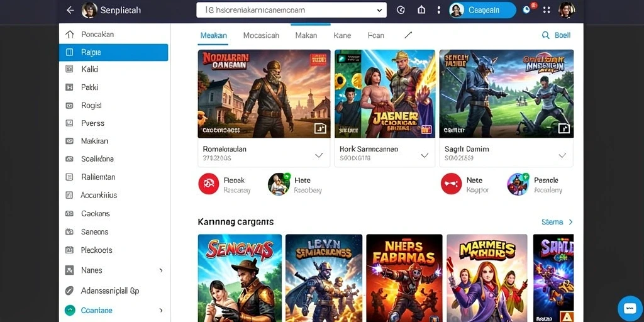The height and width of the screenshot is (322, 644).
Task: Click the Scalirdana sidebar icon
Action: (69, 159)
